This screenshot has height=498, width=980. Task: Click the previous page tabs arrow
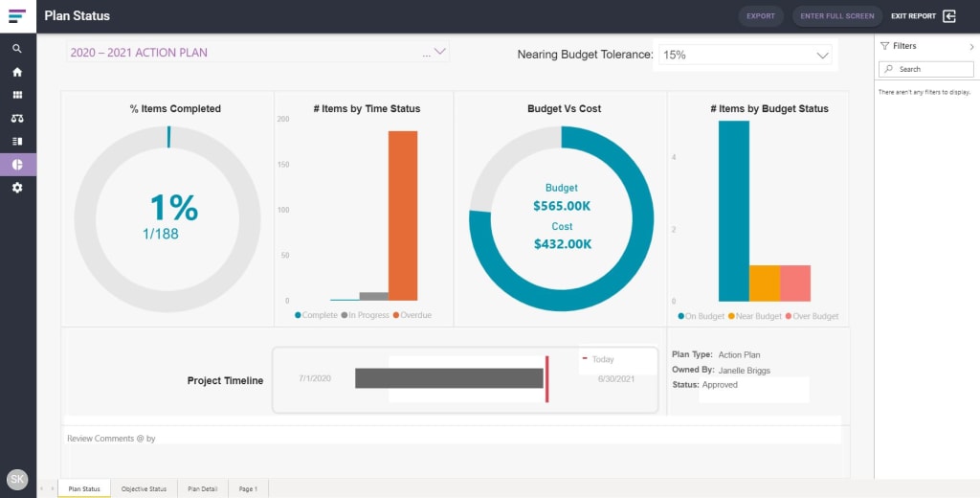pos(42,488)
